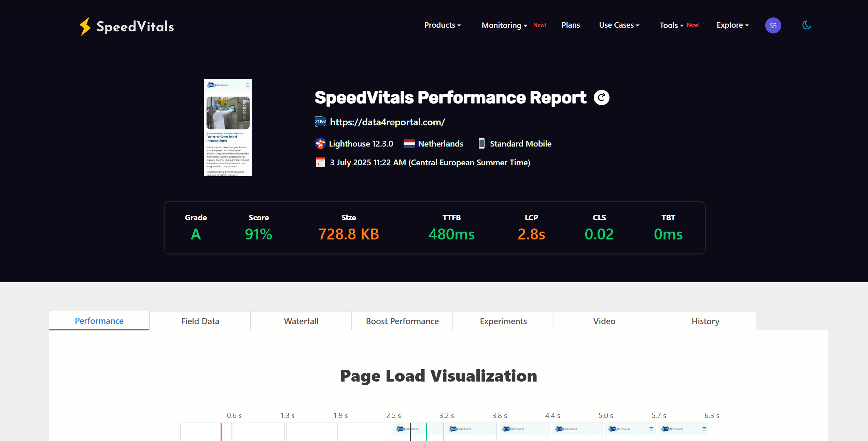Click the filmstrip frame at 6.3 s

[x=684, y=432]
